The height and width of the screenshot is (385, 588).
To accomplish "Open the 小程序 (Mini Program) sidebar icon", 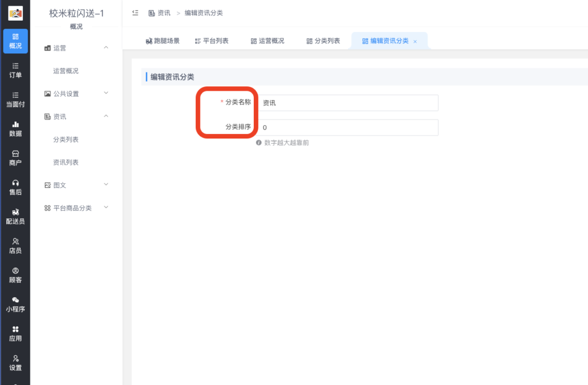I will coord(15,305).
